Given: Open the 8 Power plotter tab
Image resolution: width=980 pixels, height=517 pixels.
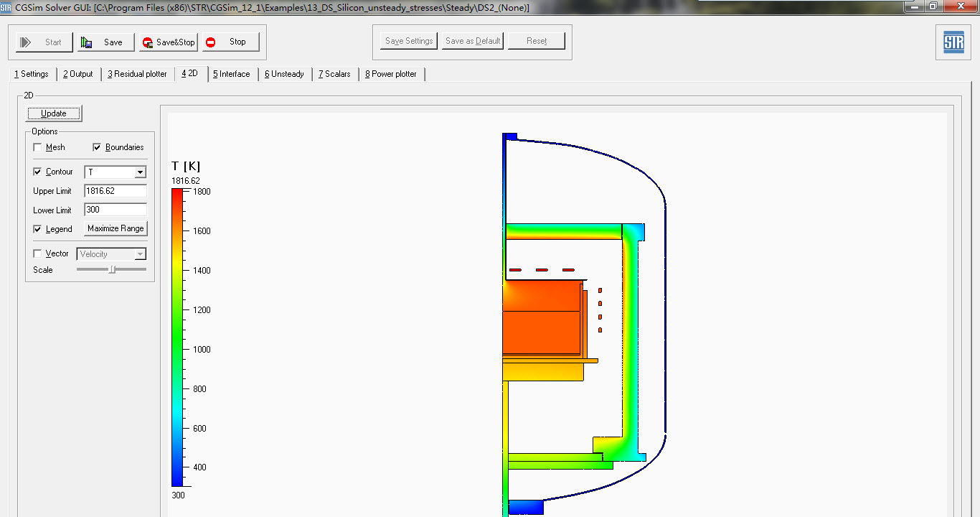Looking at the screenshot, I should point(391,74).
